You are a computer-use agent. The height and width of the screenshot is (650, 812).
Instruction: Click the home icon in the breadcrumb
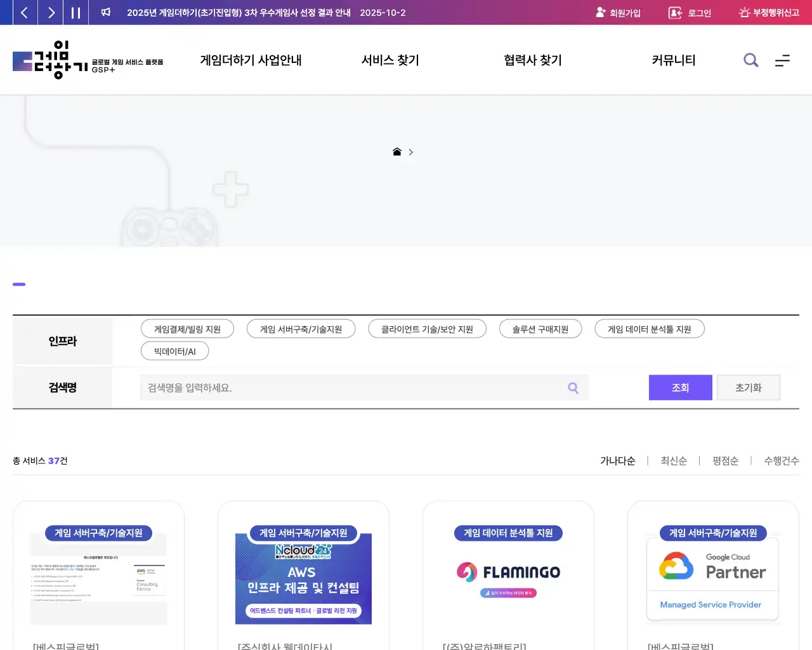(x=396, y=152)
